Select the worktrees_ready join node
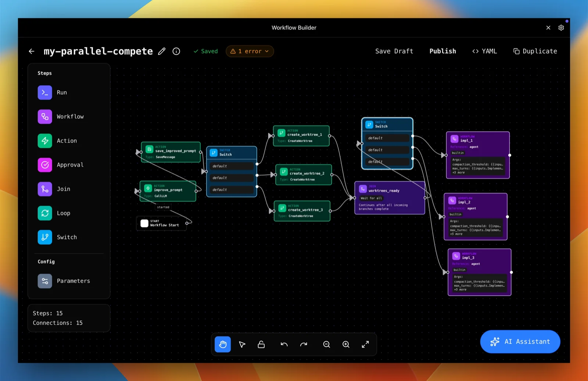588x381 pixels. (x=390, y=198)
